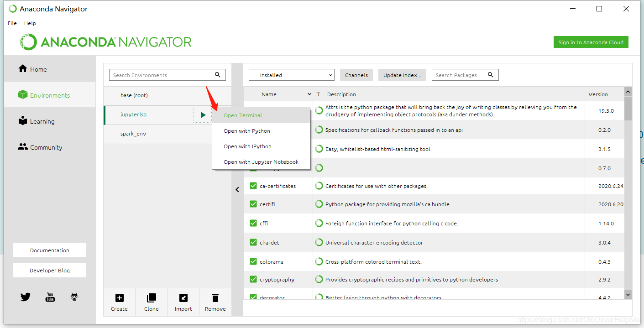Select the base (root) environment
The image size is (644, 328).
pyautogui.click(x=168, y=95)
